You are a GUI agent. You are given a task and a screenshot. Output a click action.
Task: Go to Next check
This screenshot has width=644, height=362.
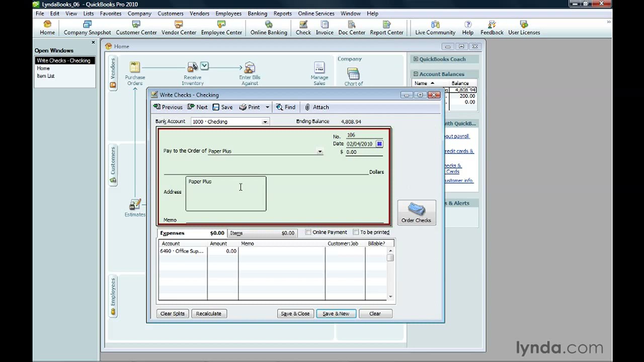coord(197,107)
